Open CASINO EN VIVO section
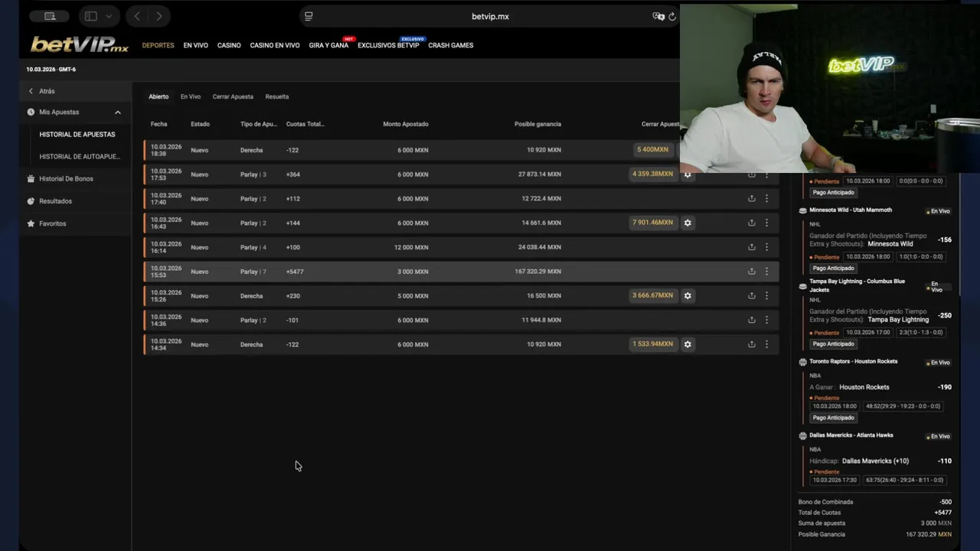Image resolution: width=980 pixels, height=551 pixels. [x=274, y=45]
